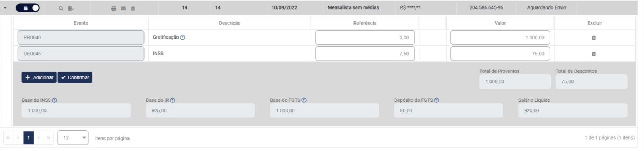This screenshot has width=644, height=151.
Task: Show help for Base do INSS
Action: [x=54, y=100]
